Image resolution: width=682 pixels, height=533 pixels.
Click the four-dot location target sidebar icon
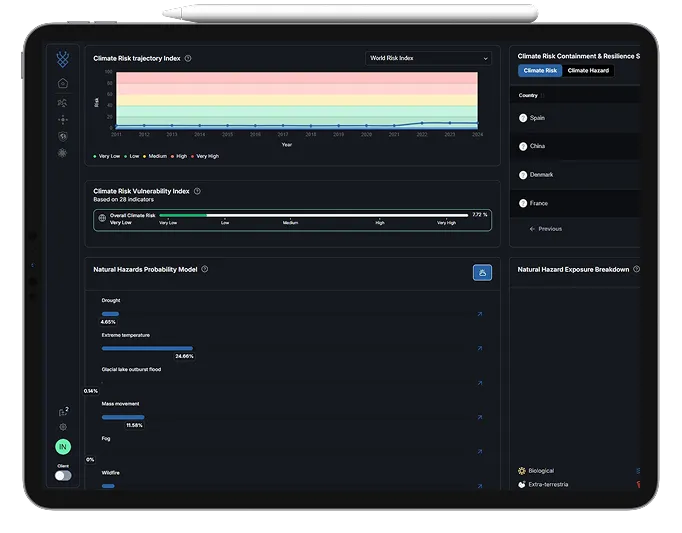pyautogui.click(x=63, y=120)
